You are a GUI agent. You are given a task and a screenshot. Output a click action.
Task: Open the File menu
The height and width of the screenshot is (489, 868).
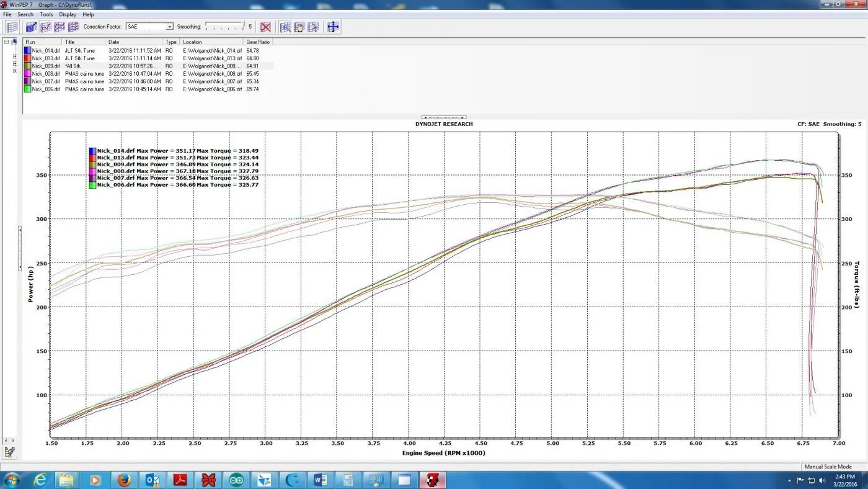point(7,14)
